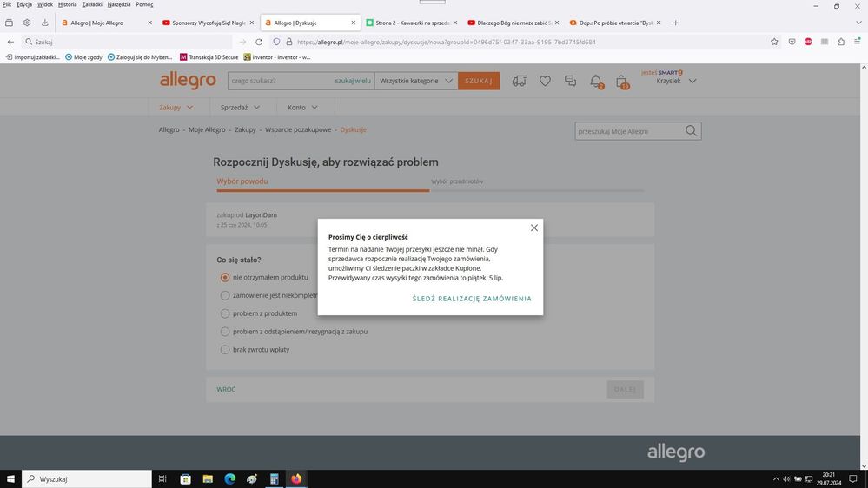Open the shopping cart icon
Screen dimensions: 868x488
[x=622, y=82]
